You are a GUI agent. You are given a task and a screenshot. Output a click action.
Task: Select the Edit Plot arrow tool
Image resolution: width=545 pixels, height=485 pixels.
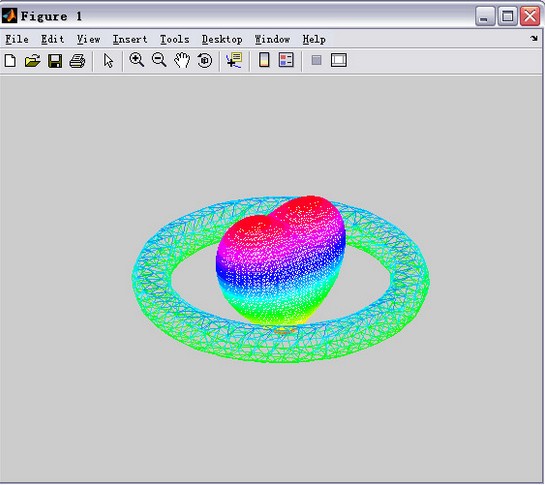(108, 61)
